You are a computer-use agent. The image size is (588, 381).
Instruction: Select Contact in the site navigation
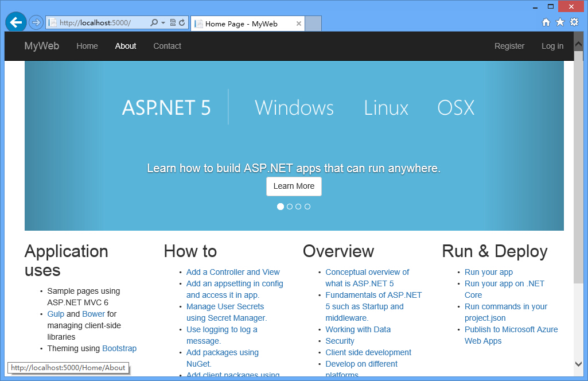pos(167,46)
